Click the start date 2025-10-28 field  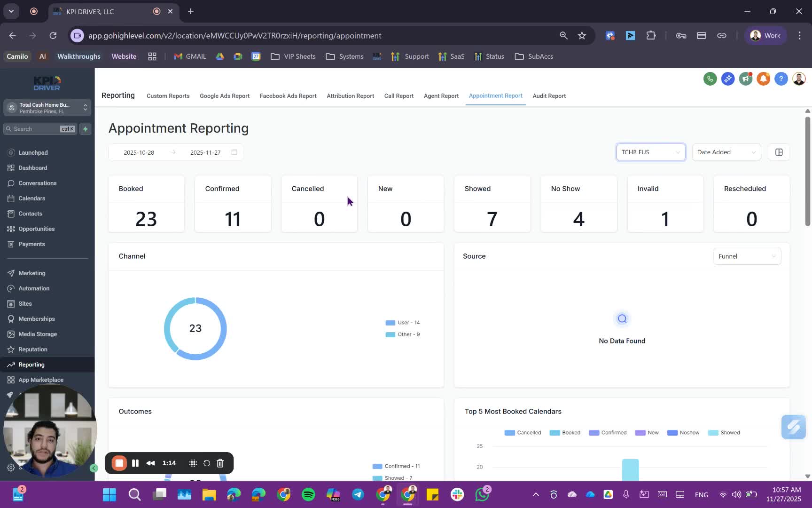pyautogui.click(x=139, y=152)
